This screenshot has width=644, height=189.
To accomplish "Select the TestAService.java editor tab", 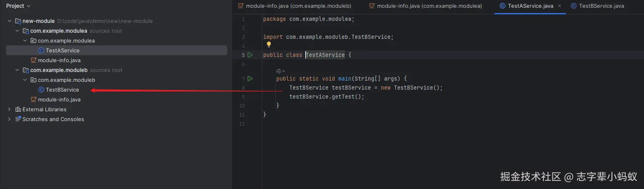I will [x=530, y=6].
